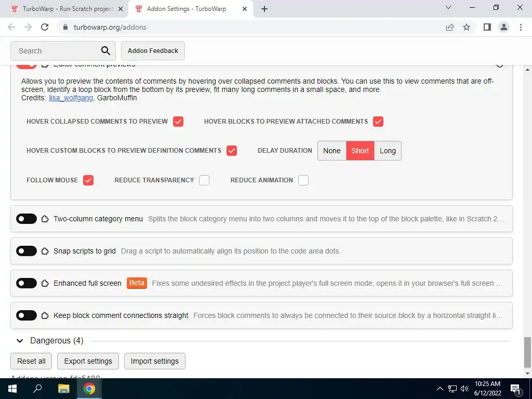Turn on Two-column category menu addon
This screenshot has width=532, height=399.
tap(26, 219)
